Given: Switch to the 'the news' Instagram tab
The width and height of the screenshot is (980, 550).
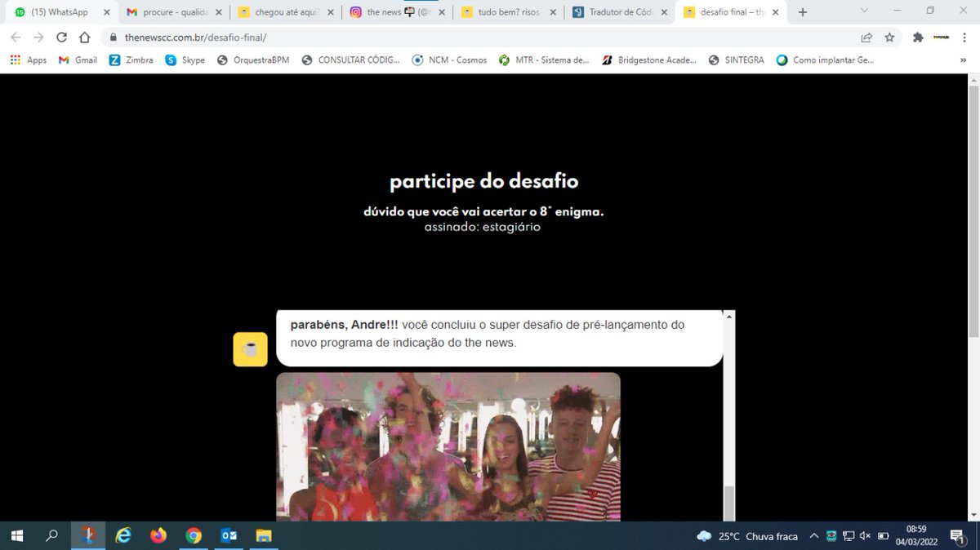Looking at the screenshot, I should (396, 12).
